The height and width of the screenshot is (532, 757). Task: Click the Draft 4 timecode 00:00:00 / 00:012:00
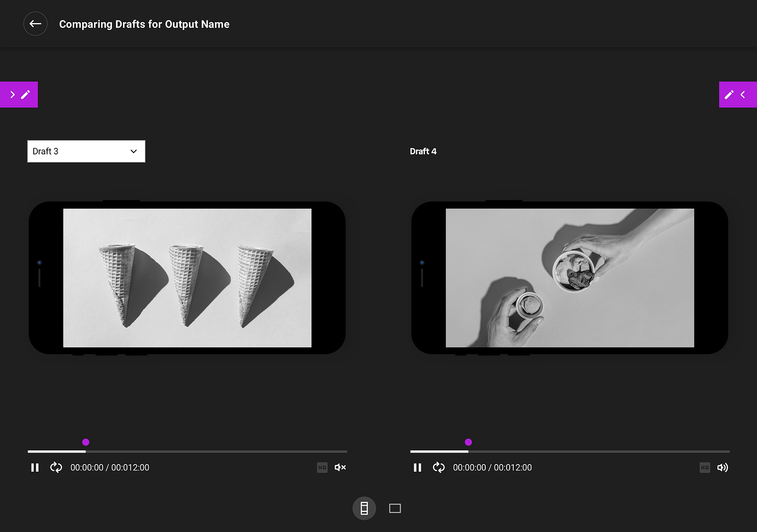492,468
